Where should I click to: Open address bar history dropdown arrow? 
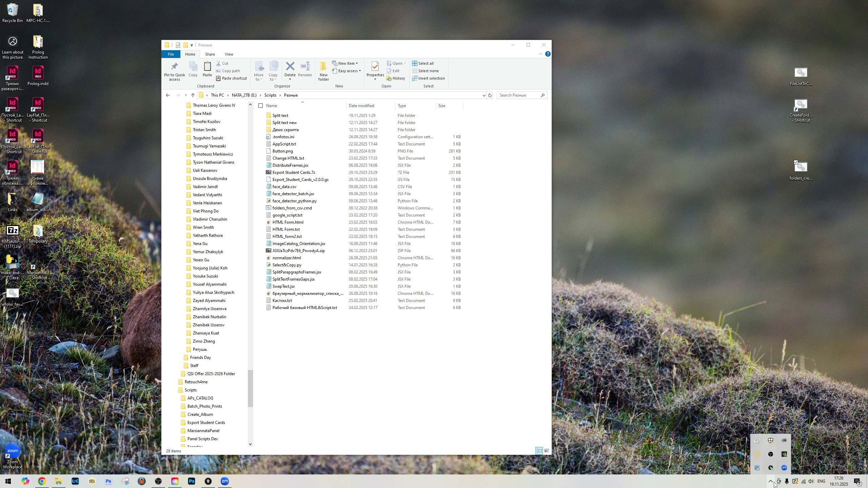484,95
